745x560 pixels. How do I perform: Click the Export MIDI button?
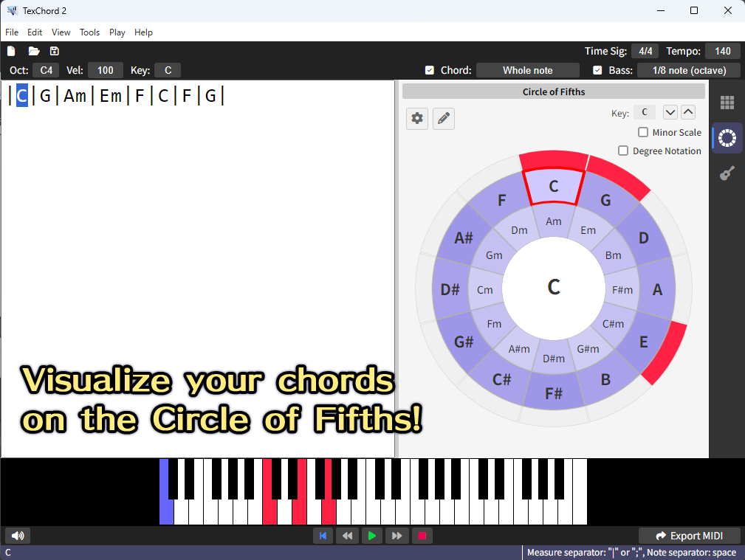[690, 536]
